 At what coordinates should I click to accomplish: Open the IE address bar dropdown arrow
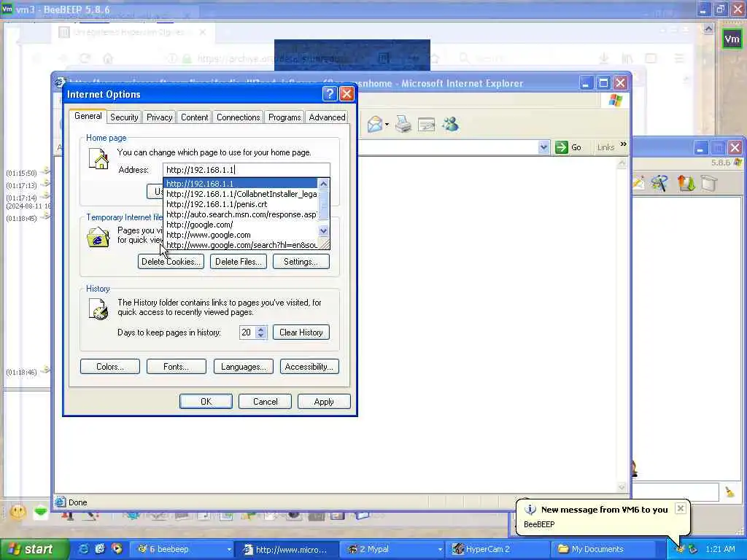click(x=543, y=147)
